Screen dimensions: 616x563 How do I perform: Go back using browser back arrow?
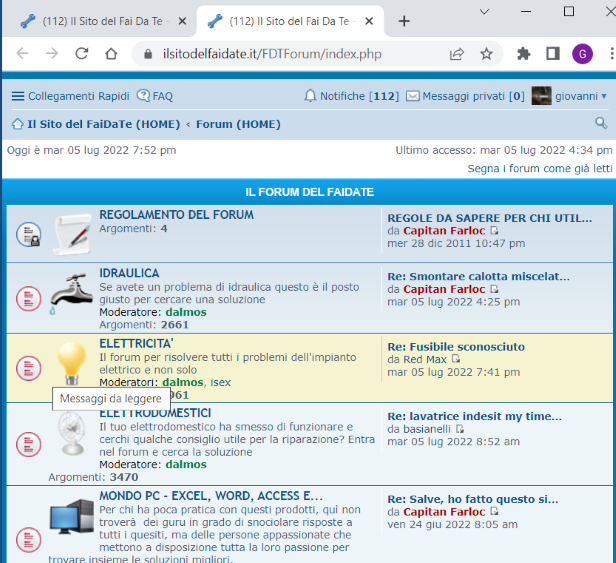(x=22, y=53)
